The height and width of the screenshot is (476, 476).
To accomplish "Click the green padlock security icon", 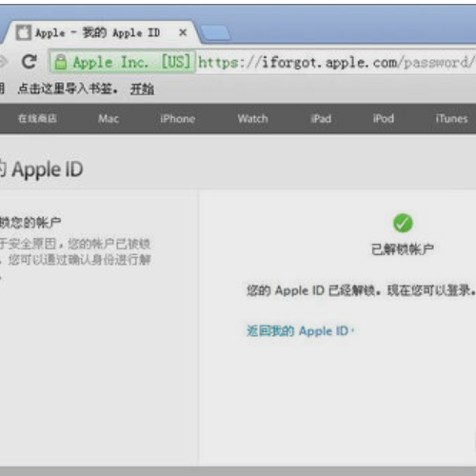I will pos(61,62).
